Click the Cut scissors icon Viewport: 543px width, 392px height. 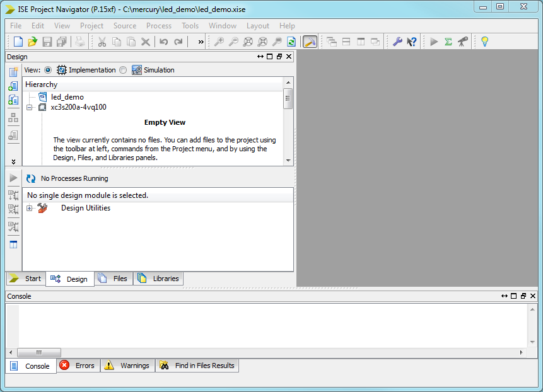pyautogui.click(x=102, y=42)
